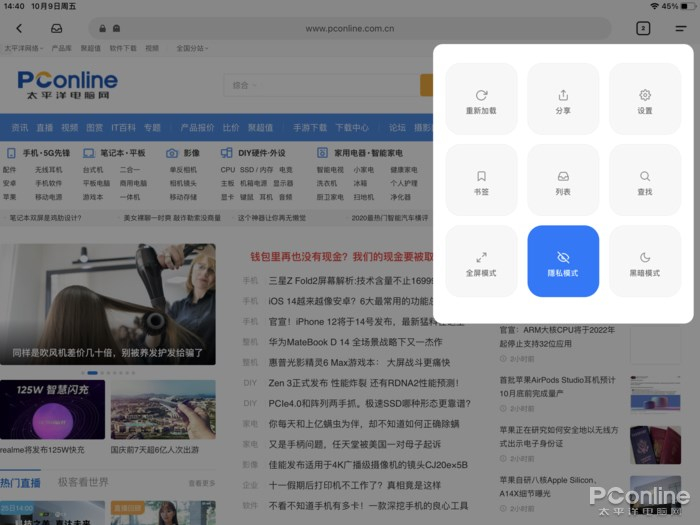Click the 重新加载 reload button

point(481,99)
